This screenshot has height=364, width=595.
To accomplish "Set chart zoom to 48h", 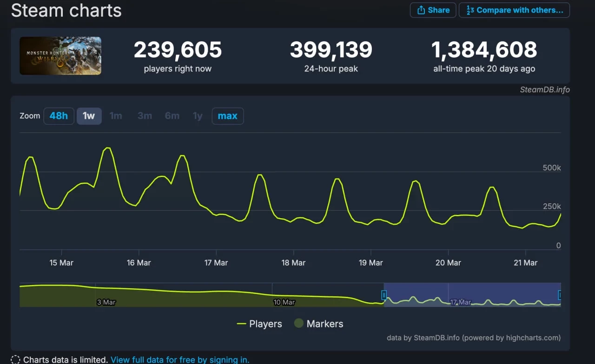I will pos(59,116).
